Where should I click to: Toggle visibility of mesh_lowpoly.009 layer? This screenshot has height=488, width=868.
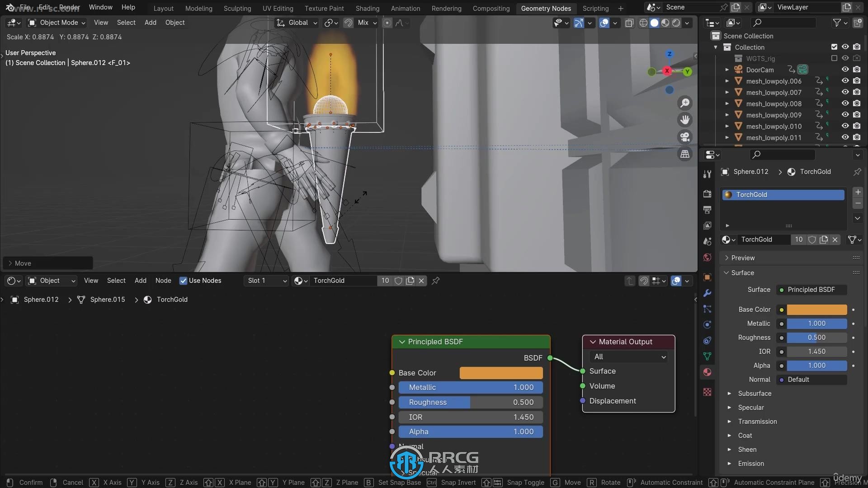pyautogui.click(x=844, y=115)
